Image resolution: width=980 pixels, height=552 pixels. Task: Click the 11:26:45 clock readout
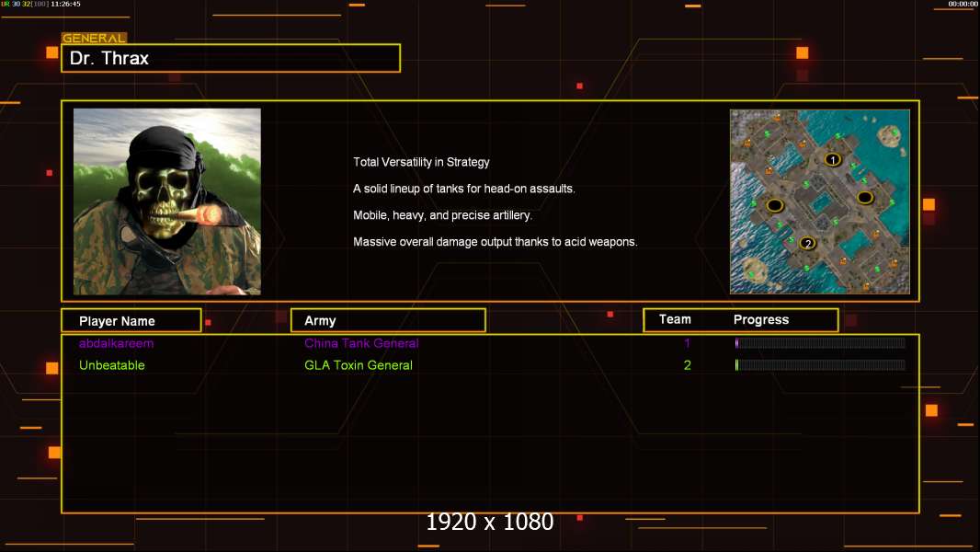click(65, 4)
